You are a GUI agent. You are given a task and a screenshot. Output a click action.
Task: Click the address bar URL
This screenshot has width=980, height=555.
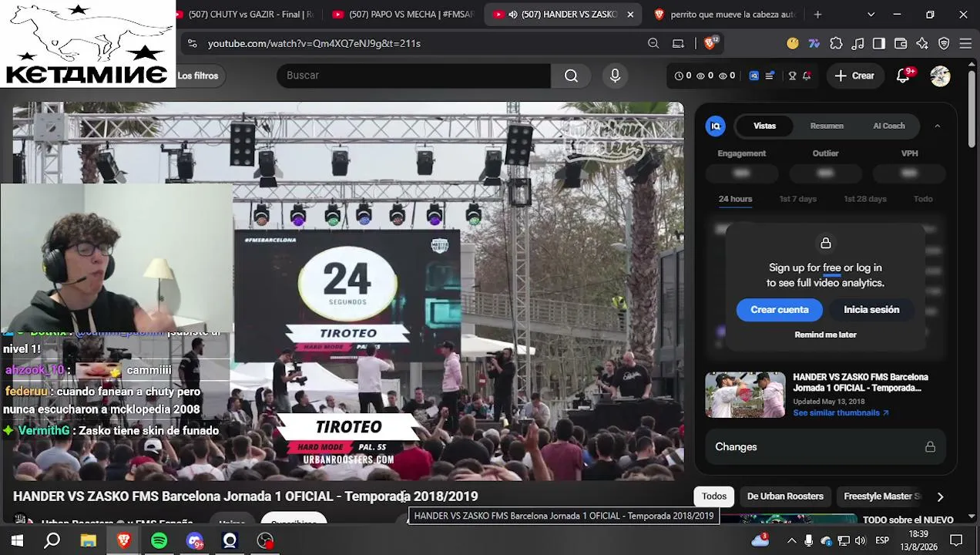tap(314, 43)
